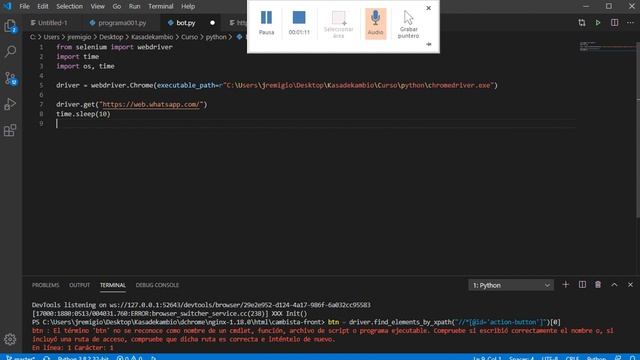Click the code minimap
The height and width of the screenshot is (360, 640).
(606, 47)
